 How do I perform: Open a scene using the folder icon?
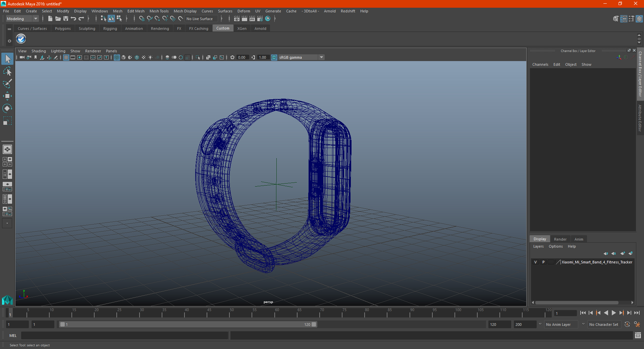[58, 19]
